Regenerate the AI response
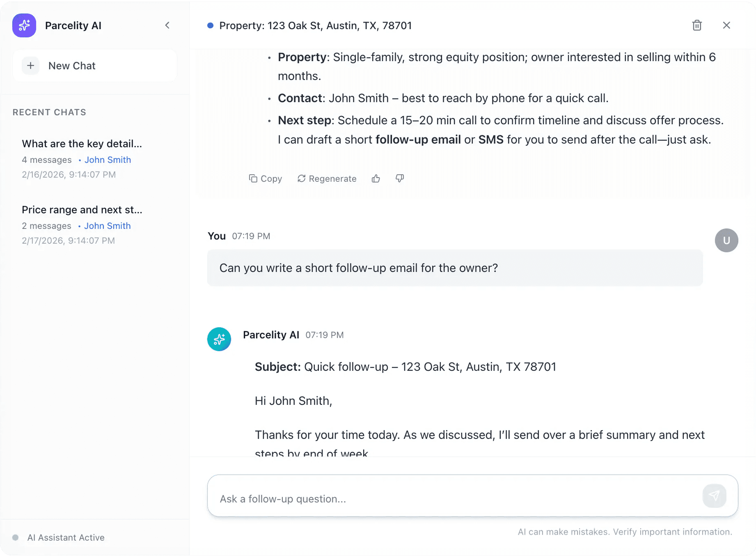Image resolution: width=756 pixels, height=557 pixels. tap(327, 178)
